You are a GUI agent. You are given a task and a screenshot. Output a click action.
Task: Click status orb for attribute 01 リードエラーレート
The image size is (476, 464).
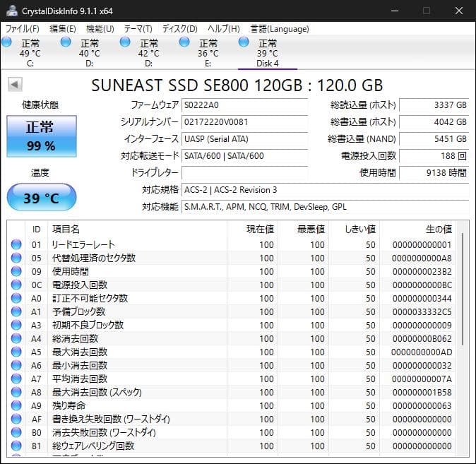click(x=16, y=245)
